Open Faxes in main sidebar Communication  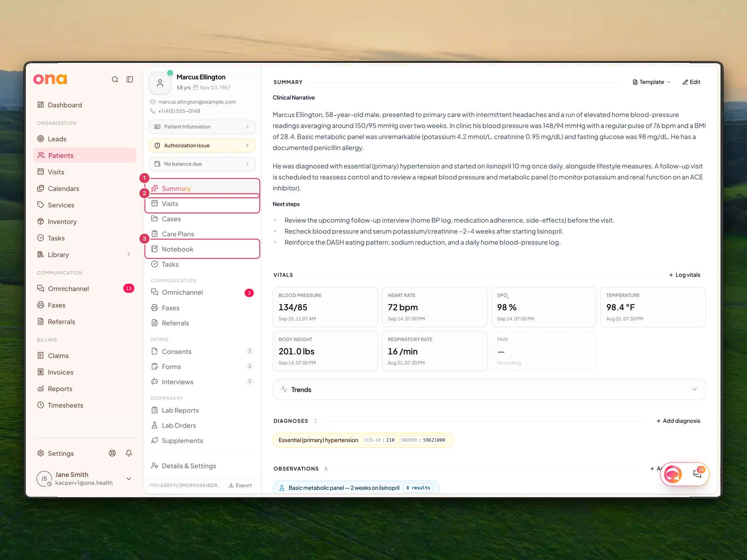tap(85, 305)
